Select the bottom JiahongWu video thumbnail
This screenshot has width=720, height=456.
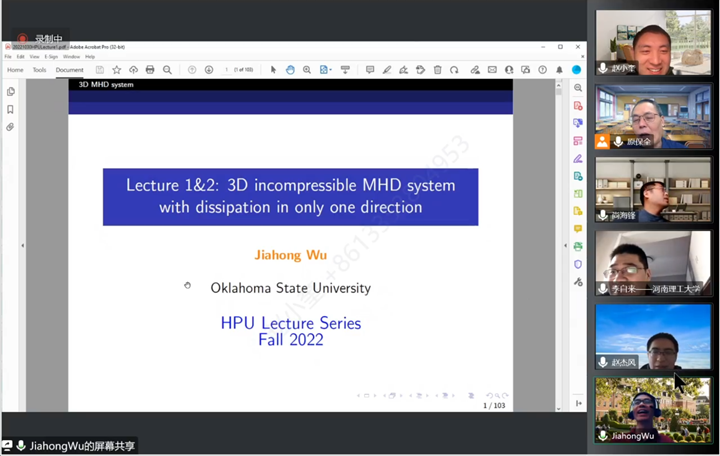click(653, 410)
